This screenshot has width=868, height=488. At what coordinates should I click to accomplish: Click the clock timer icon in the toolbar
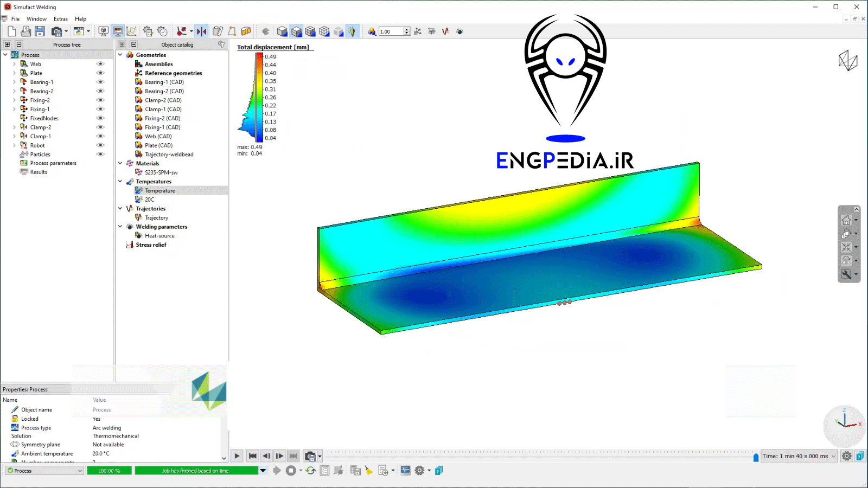coord(162,31)
